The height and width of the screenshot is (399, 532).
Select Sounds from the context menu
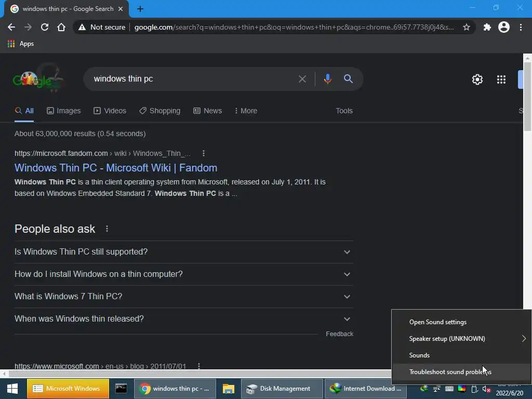(461, 355)
